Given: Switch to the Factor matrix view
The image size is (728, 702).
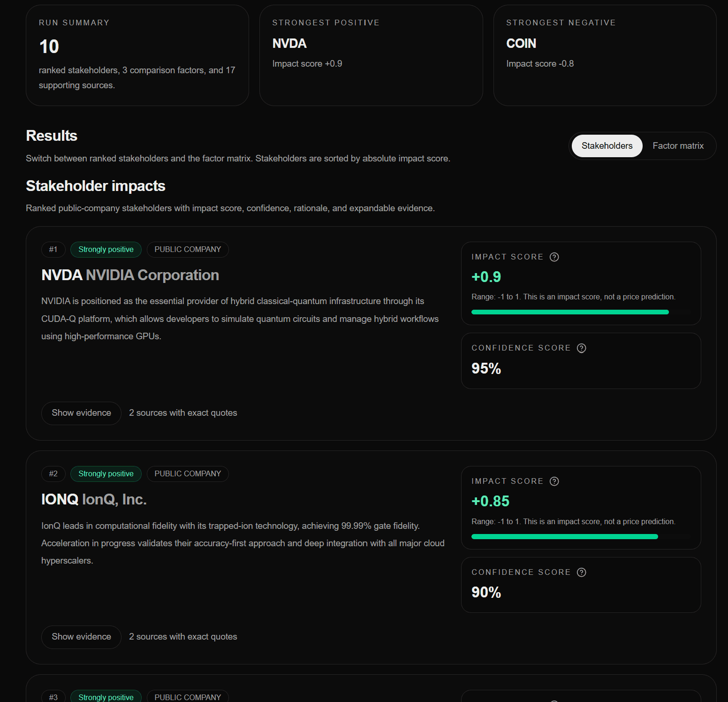Looking at the screenshot, I should [678, 145].
